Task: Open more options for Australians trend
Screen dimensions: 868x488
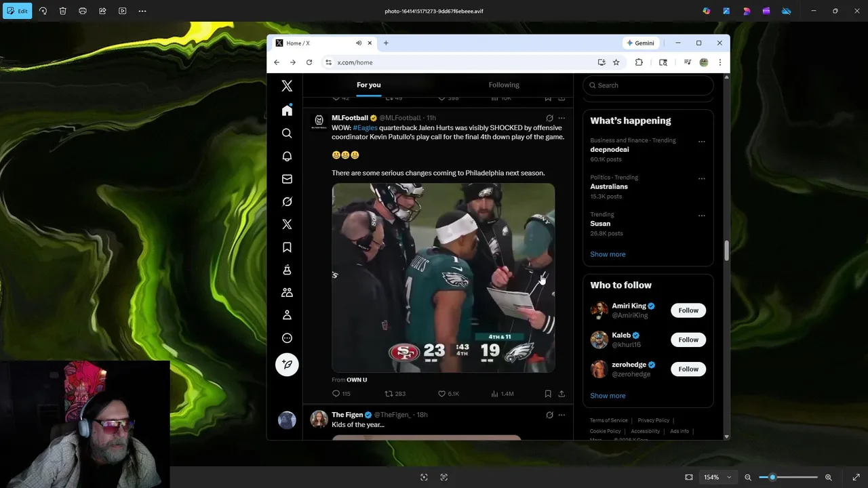Action: (x=702, y=179)
